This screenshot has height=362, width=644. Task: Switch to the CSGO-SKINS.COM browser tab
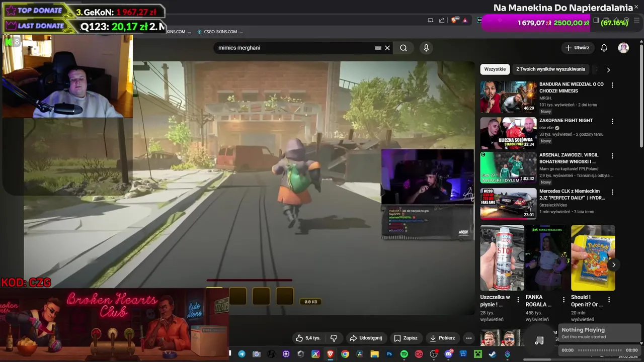coord(220,32)
